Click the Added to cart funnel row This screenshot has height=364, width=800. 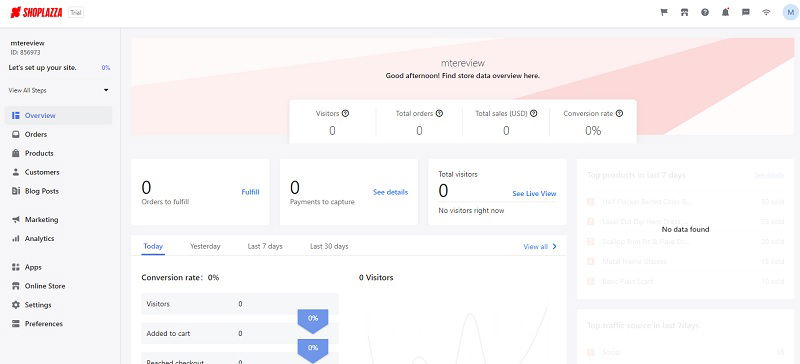[x=240, y=333]
